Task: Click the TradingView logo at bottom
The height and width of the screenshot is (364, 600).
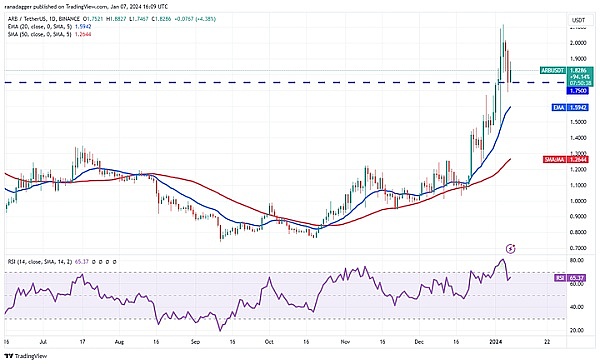Action: point(26,356)
